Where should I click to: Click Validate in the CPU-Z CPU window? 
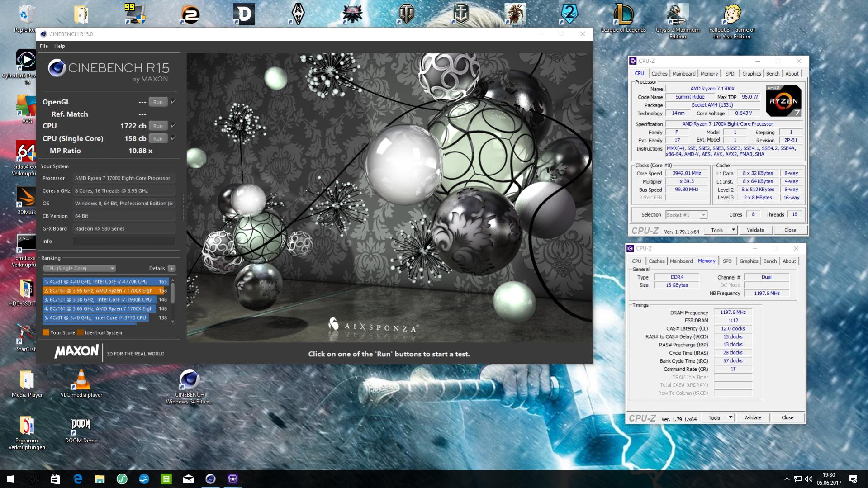[755, 230]
